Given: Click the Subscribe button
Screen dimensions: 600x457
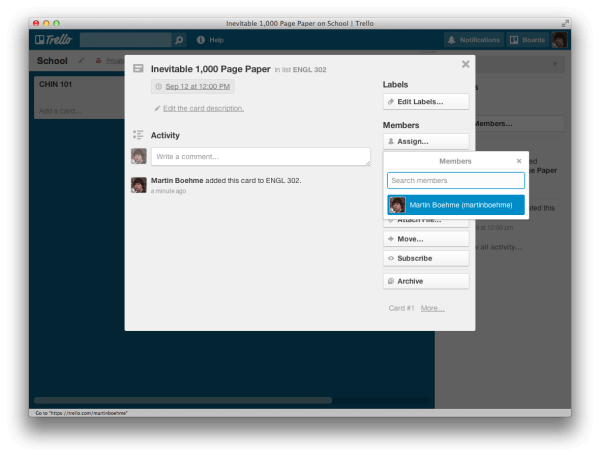Looking at the screenshot, I should pos(426,258).
